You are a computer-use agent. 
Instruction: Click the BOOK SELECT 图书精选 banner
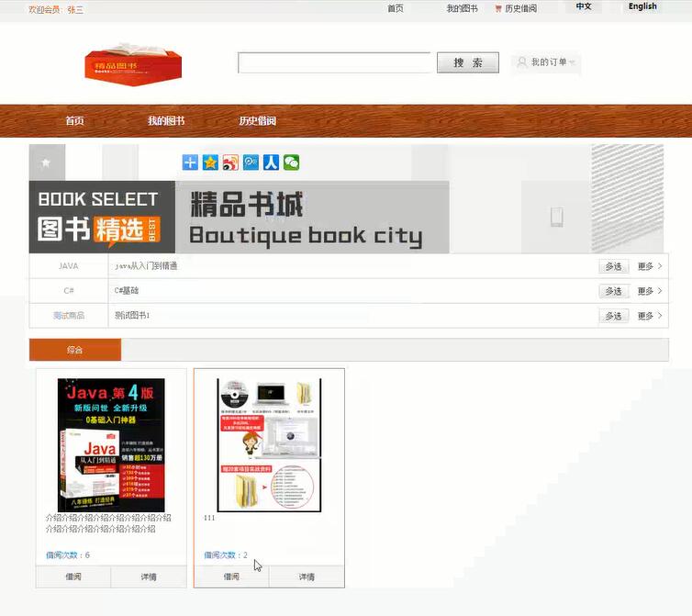pos(102,217)
